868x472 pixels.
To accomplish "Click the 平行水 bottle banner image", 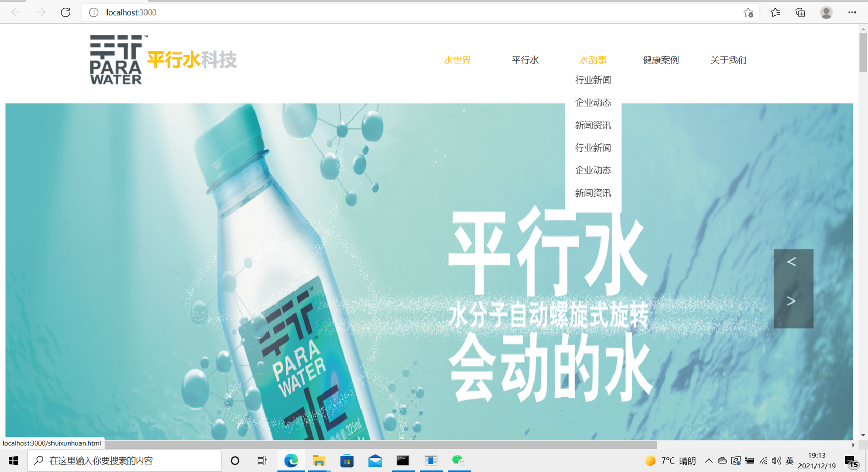I will pos(429,272).
